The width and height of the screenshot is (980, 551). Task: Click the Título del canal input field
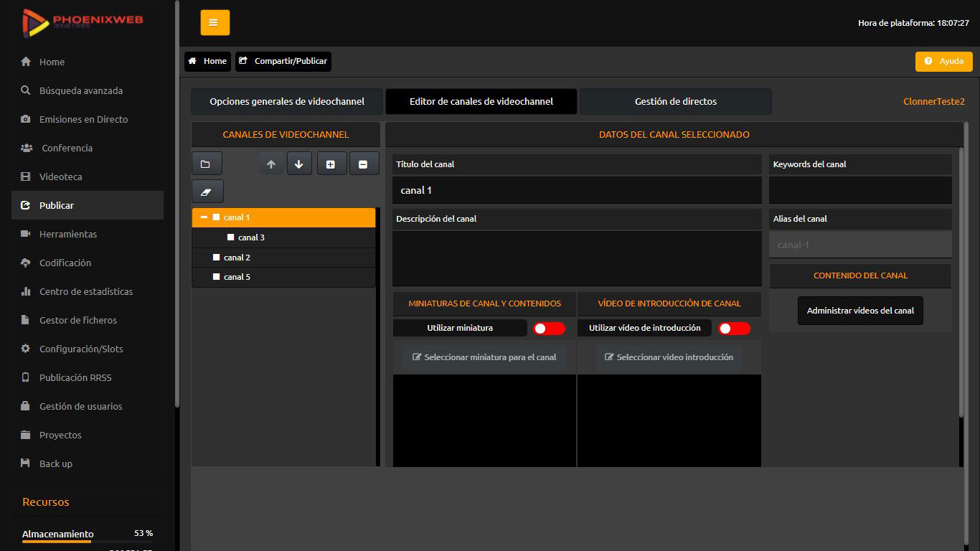click(577, 190)
